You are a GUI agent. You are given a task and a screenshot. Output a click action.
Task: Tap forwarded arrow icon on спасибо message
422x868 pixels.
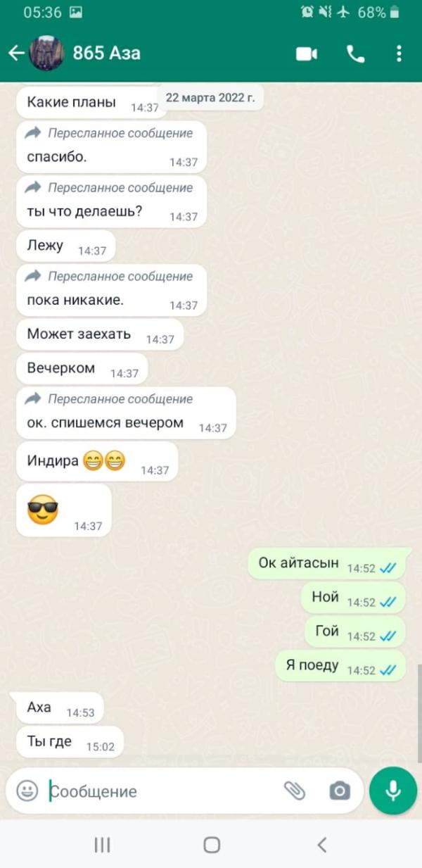pos(33,132)
